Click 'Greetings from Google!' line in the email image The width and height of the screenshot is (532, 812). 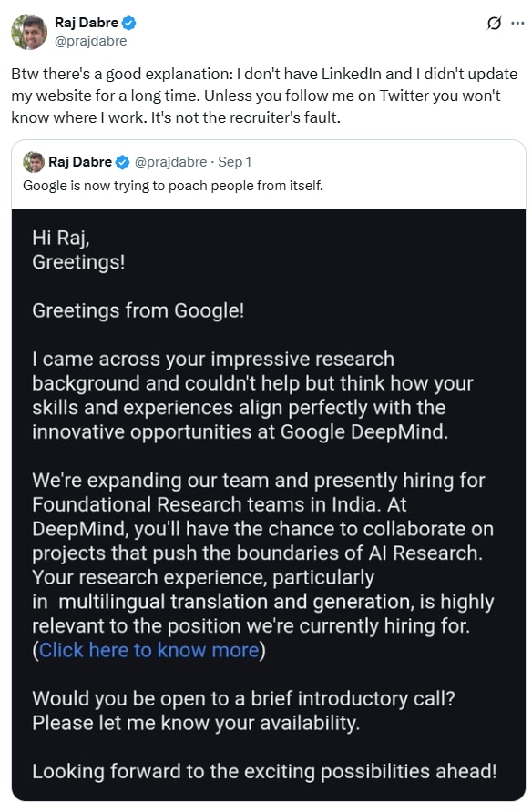(138, 310)
